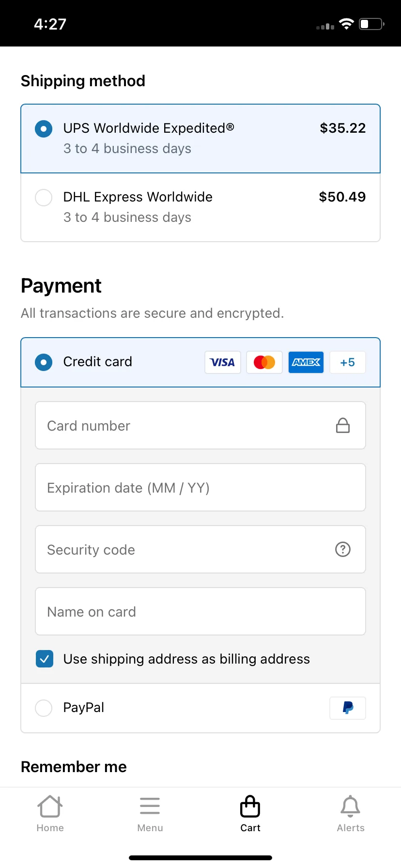Uncheck Use shipping address as billing address
The height and width of the screenshot is (868, 401).
point(45,659)
